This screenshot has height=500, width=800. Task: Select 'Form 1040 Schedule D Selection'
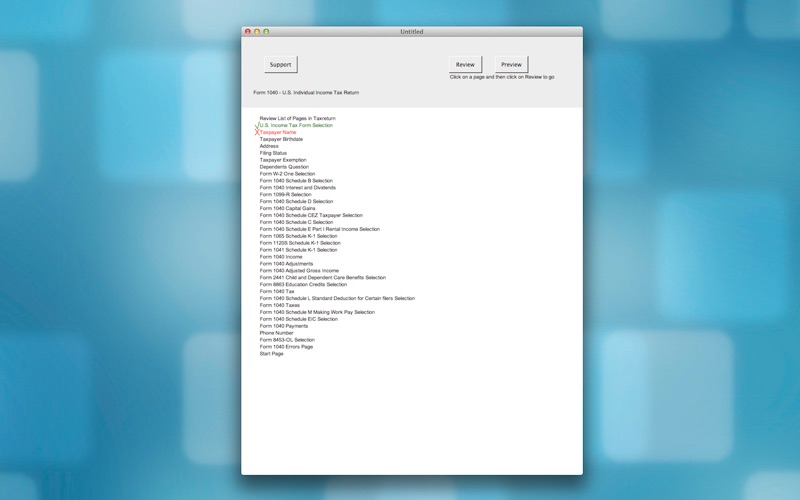[x=296, y=202]
